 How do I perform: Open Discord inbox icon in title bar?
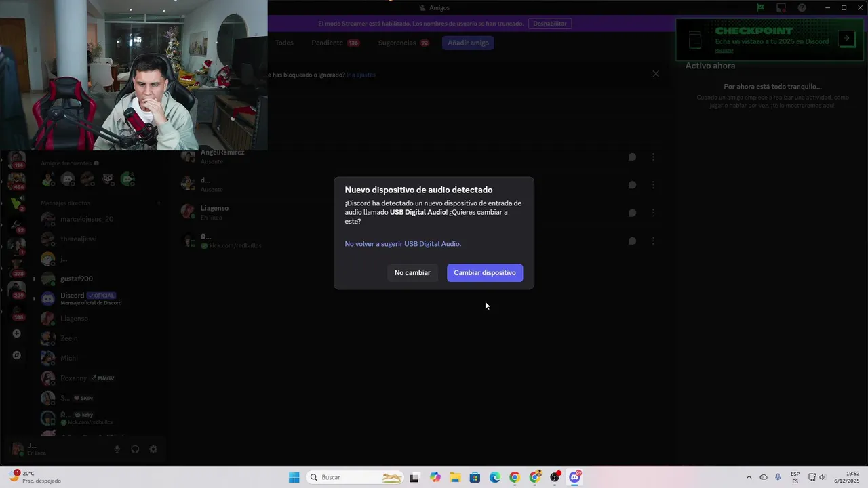click(x=781, y=8)
